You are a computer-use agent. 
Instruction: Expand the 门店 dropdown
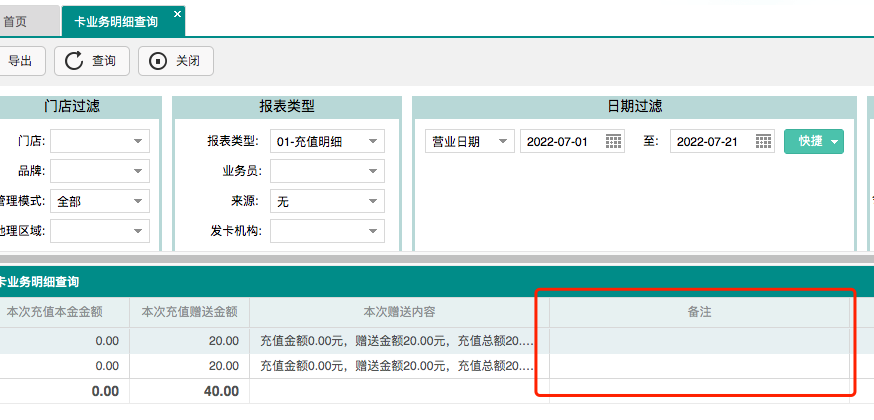click(x=138, y=141)
